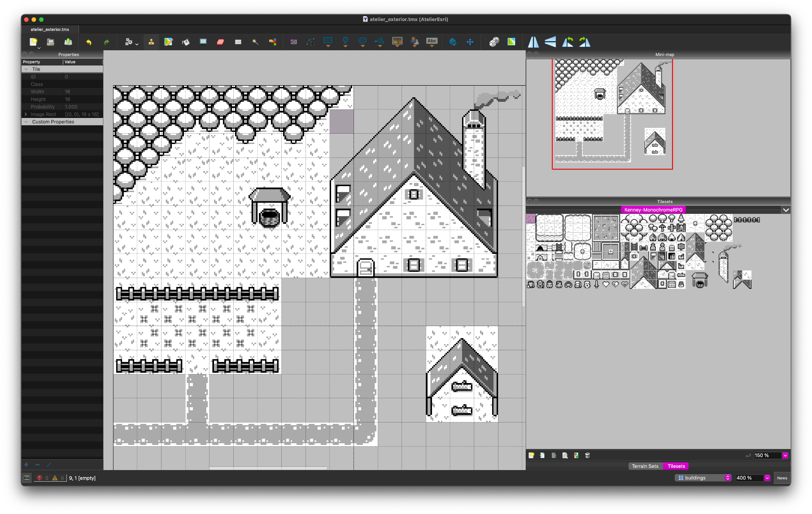The height and width of the screenshot is (514, 812).
Task: Select the Insert Point tool
Action: [345, 42]
